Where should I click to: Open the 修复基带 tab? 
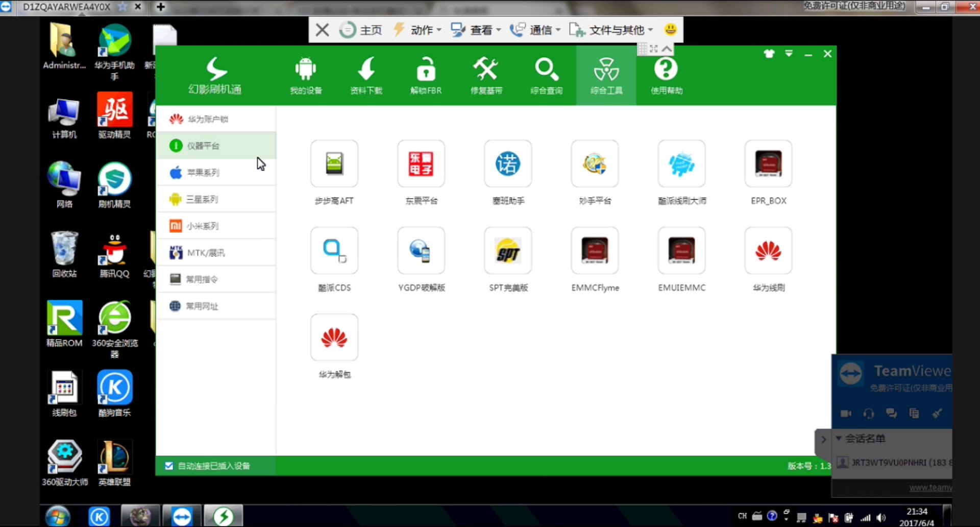tap(486, 76)
